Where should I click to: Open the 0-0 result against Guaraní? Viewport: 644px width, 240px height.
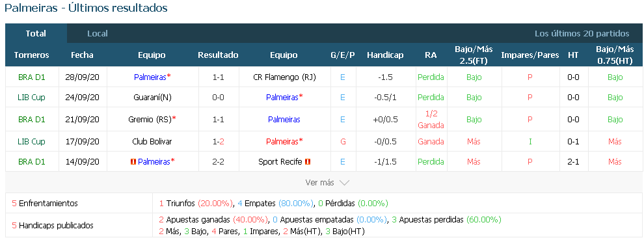[x=218, y=98]
